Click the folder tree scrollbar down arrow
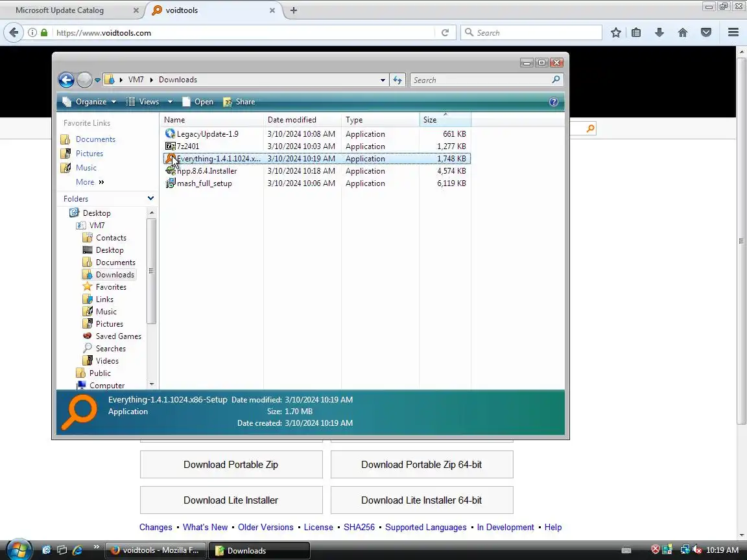This screenshot has width=747, height=560. [x=152, y=384]
